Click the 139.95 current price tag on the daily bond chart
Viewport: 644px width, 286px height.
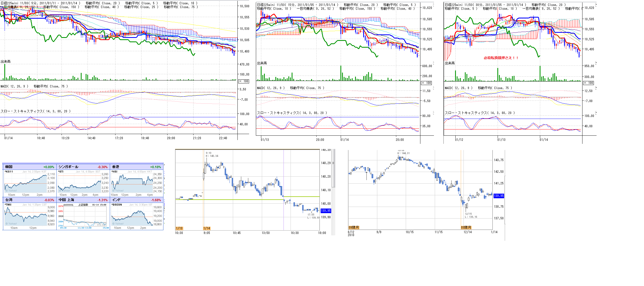499,196
